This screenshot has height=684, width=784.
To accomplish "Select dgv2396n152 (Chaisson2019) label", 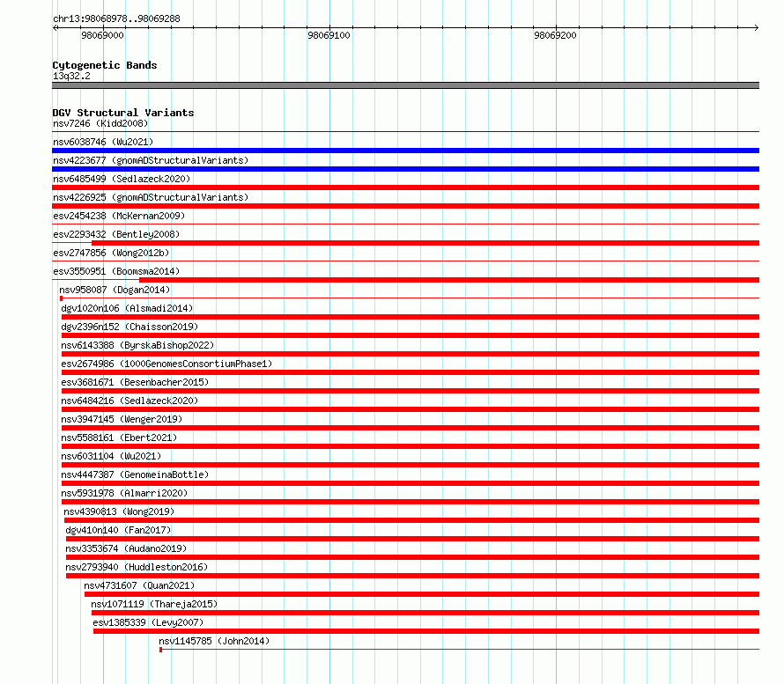I will [x=129, y=327].
